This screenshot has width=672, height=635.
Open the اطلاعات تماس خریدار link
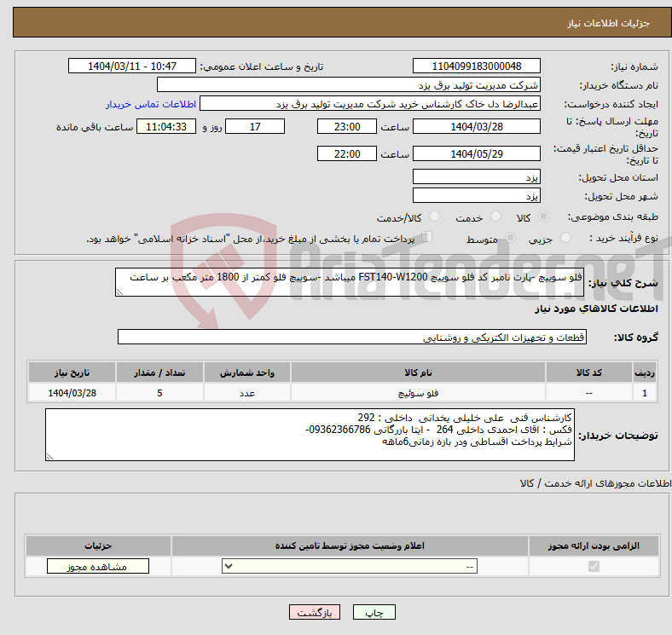click(151, 105)
